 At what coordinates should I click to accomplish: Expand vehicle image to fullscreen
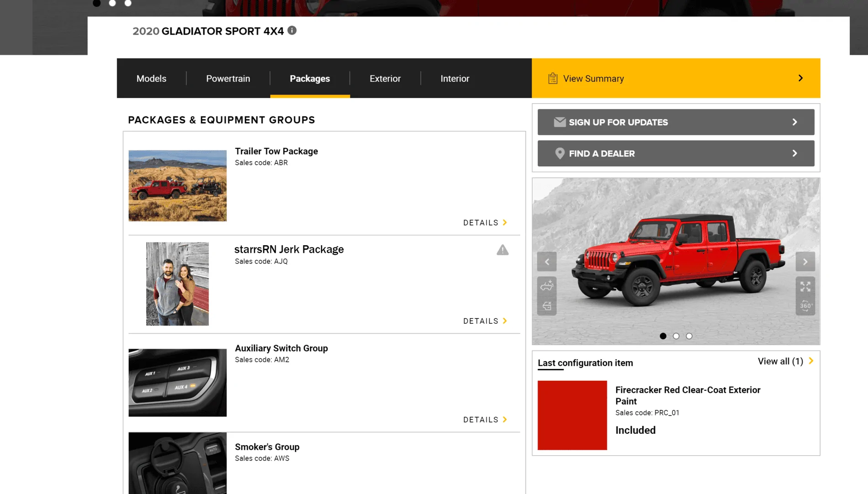pyautogui.click(x=805, y=287)
